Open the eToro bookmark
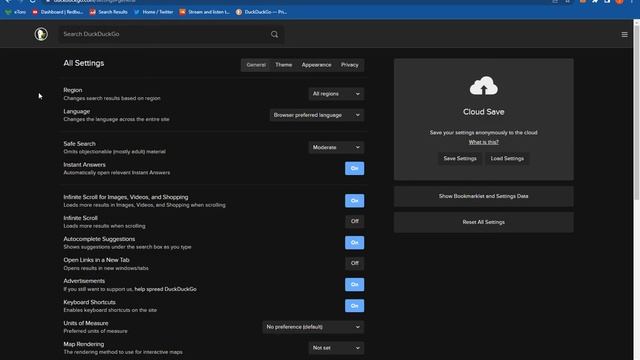Viewport: 640px width, 360px height. pyautogui.click(x=16, y=12)
